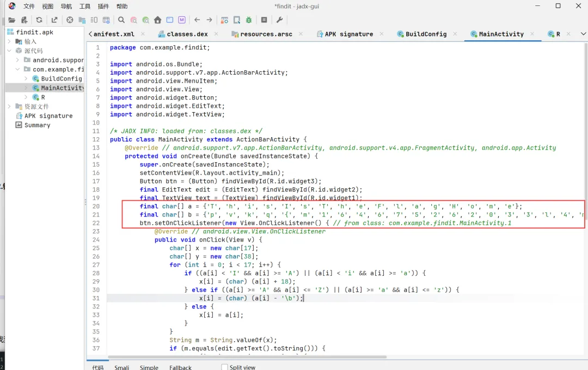Image resolution: width=588 pixels, height=370 pixels.
Task: Click the add files toolbar icon
Action: pos(24,20)
